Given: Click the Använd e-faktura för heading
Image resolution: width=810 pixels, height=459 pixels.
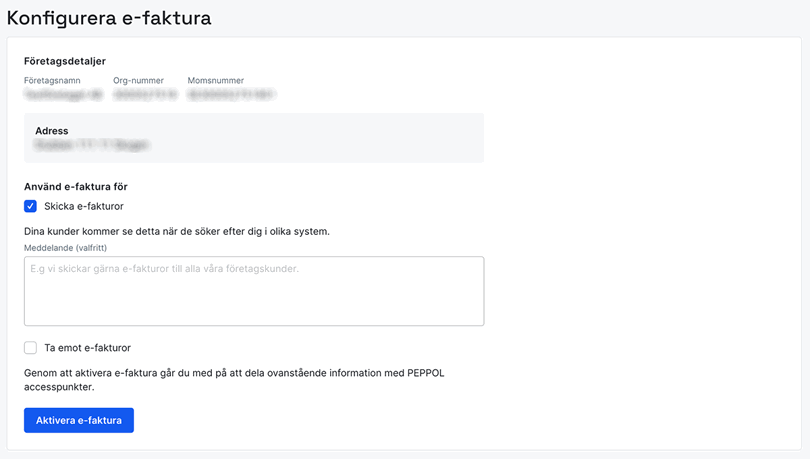Looking at the screenshot, I should pyautogui.click(x=76, y=186).
